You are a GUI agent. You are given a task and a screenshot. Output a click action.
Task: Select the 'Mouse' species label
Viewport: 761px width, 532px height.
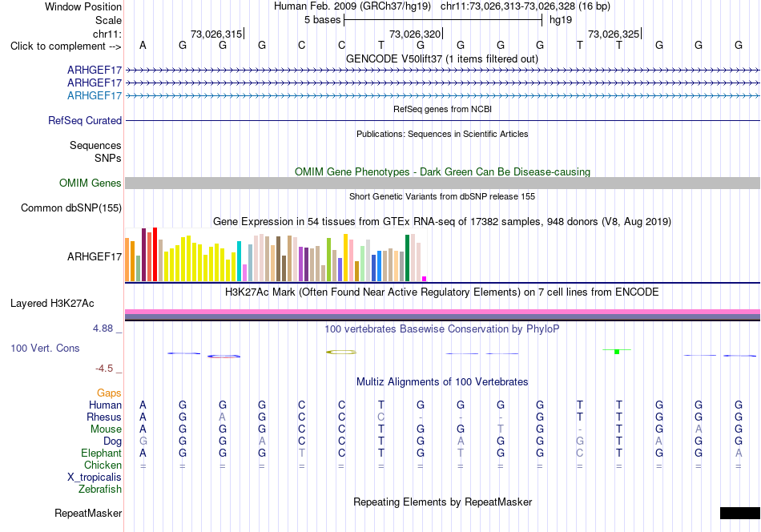point(106,429)
